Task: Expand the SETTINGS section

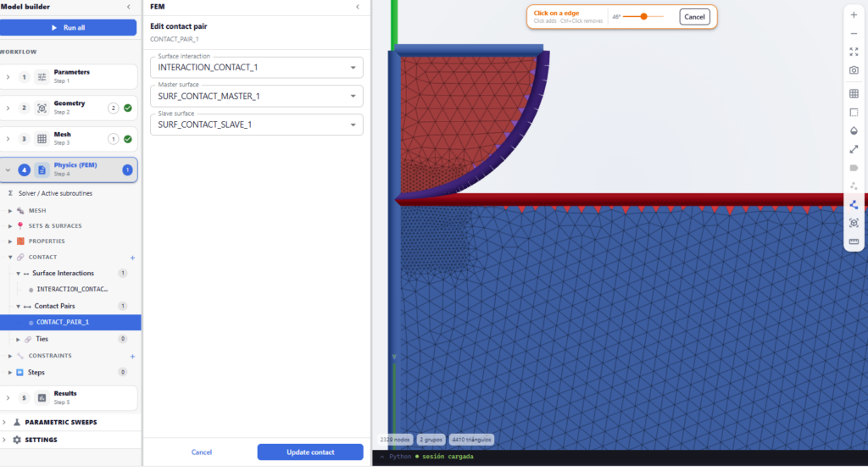Action: [4, 440]
